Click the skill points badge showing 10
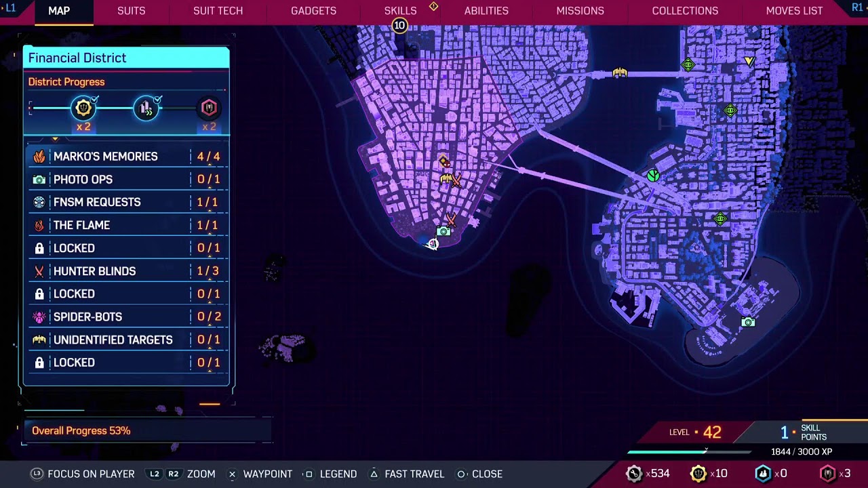This screenshot has width=868, height=488. click(x=399, y=26)
